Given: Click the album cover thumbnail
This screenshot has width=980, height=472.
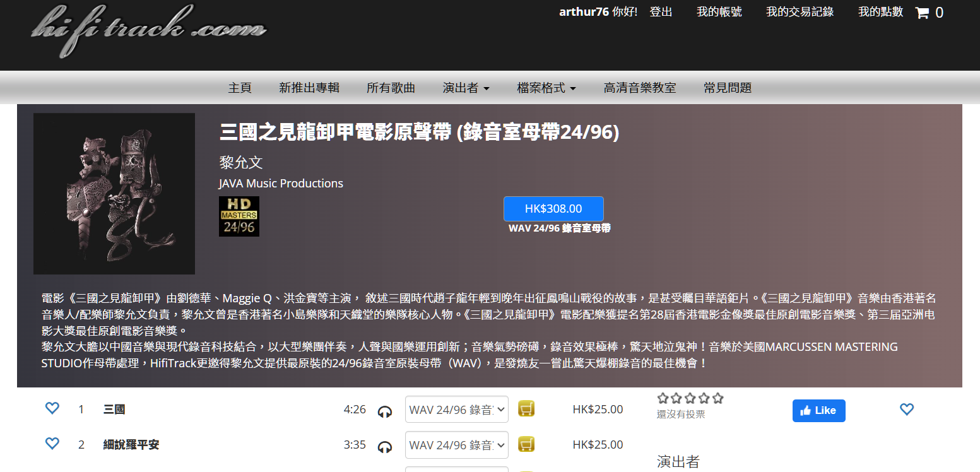Looking at the screenshot, I should (114, 194).
